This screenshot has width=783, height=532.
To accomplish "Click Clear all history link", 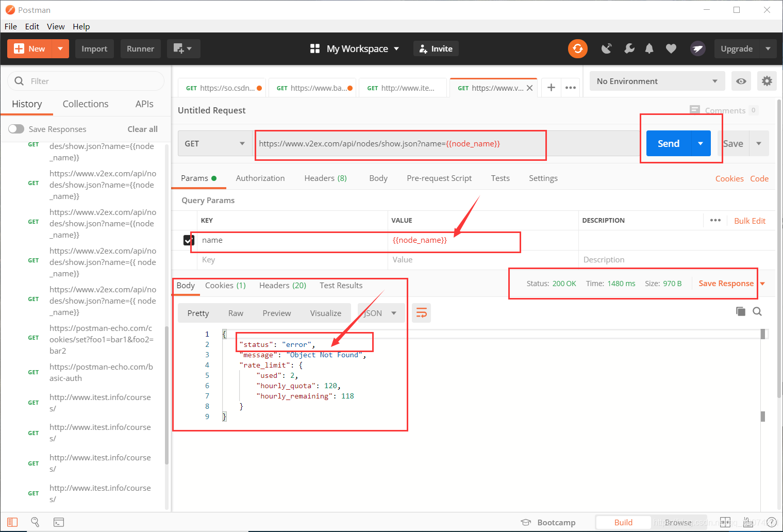I will click(143, 129).
